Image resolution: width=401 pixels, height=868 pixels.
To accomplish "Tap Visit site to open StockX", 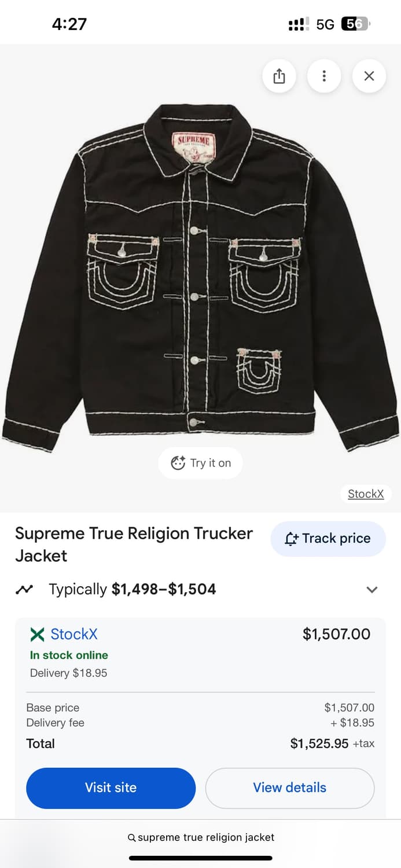I will (x=111, y=788).
